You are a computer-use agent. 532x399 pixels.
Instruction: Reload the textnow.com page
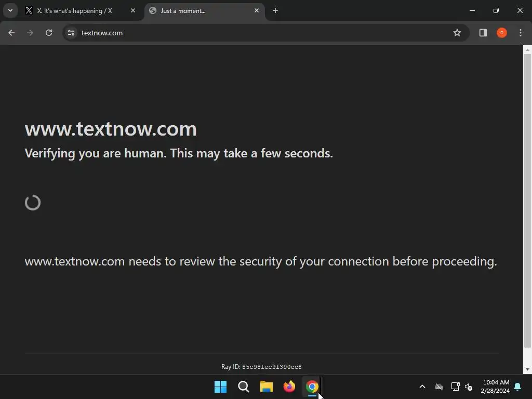point(49,33)
